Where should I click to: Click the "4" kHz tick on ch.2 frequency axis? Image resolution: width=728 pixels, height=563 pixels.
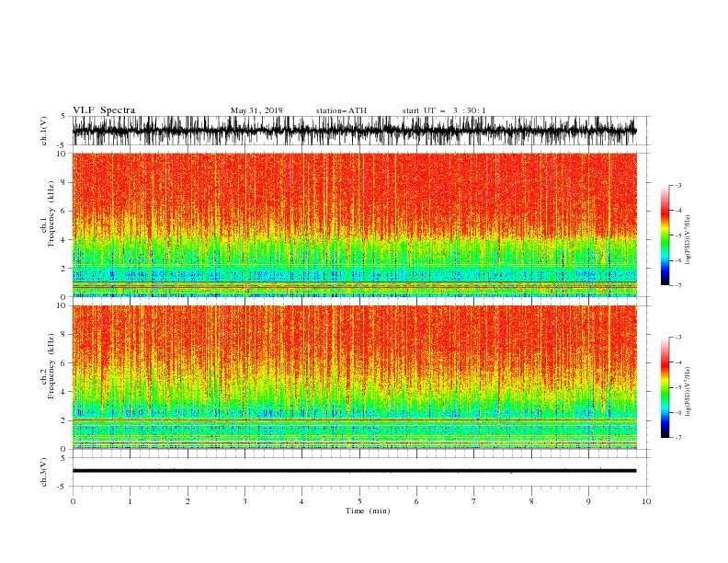pos(64,392)
